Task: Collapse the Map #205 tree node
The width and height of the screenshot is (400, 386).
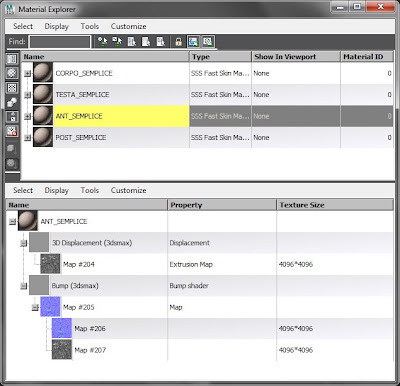Action: click(x=35, y=307)
